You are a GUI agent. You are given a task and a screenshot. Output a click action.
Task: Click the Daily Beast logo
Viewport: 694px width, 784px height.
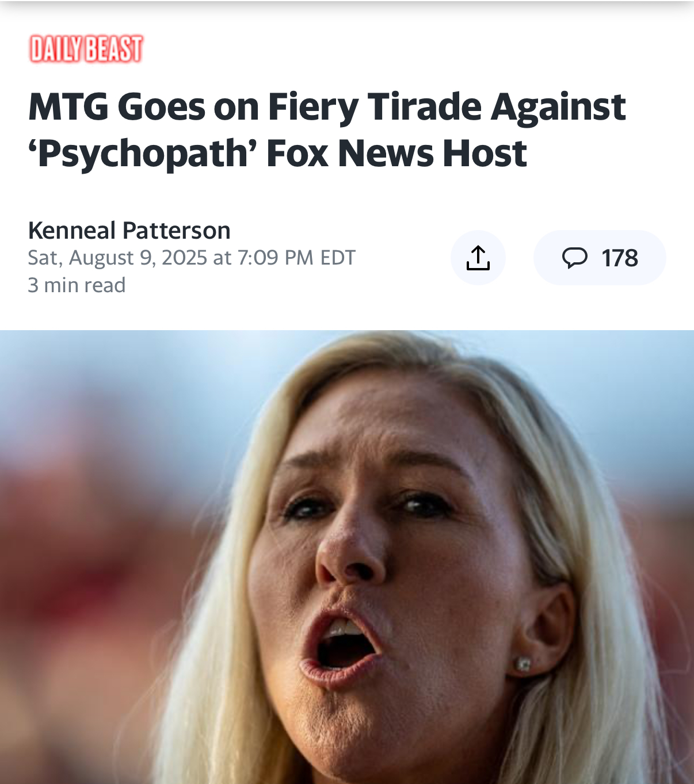(x=86, y=49)
